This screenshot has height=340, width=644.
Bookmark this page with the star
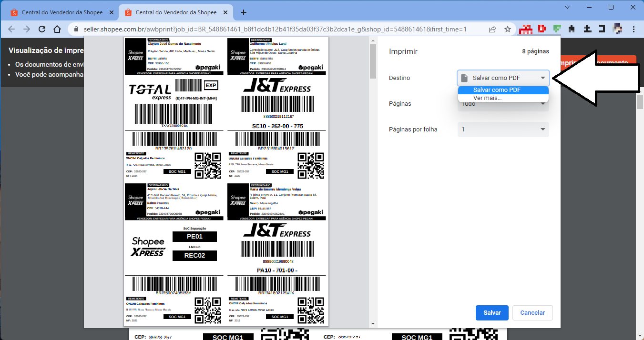[508, 29]
